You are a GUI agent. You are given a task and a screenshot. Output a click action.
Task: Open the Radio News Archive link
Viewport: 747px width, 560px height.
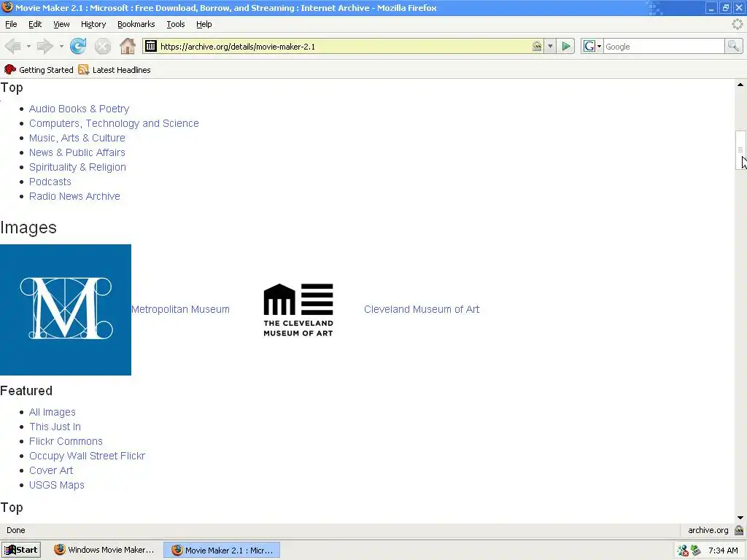click(x=74, y=196)
